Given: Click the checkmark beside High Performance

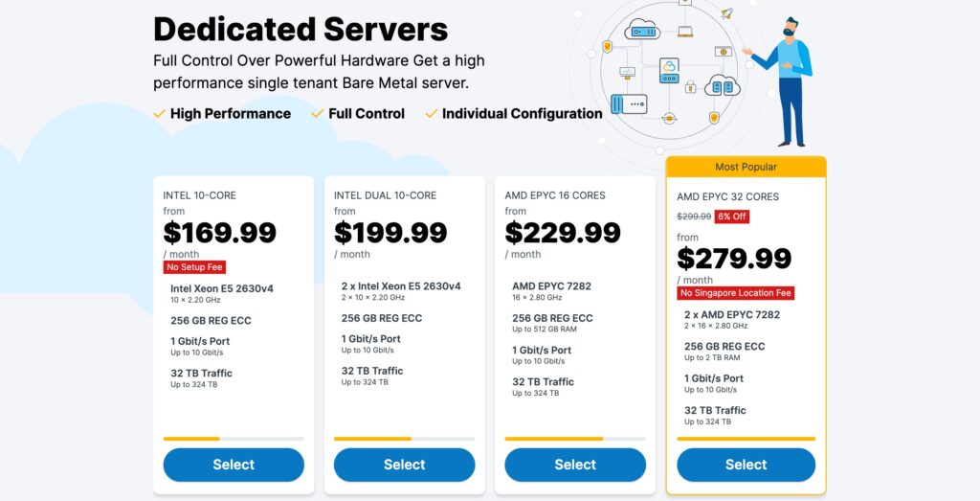Looking at the screenshot, I should (160, 114).
